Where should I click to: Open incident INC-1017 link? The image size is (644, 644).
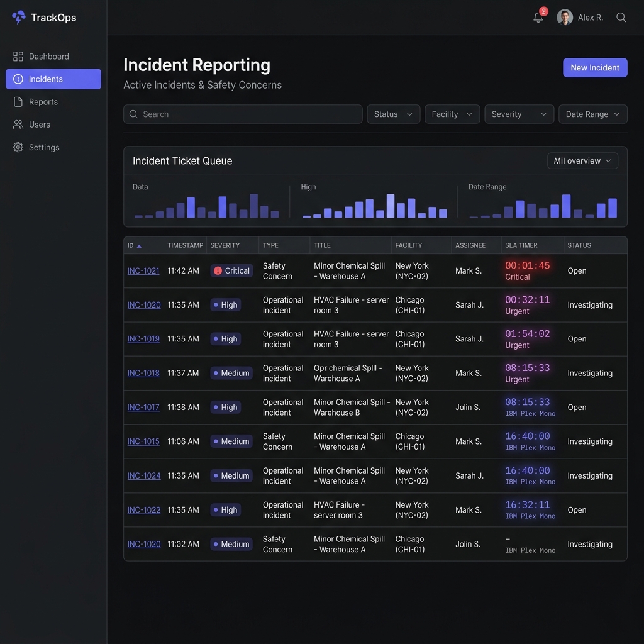click(x=143, y=407)
